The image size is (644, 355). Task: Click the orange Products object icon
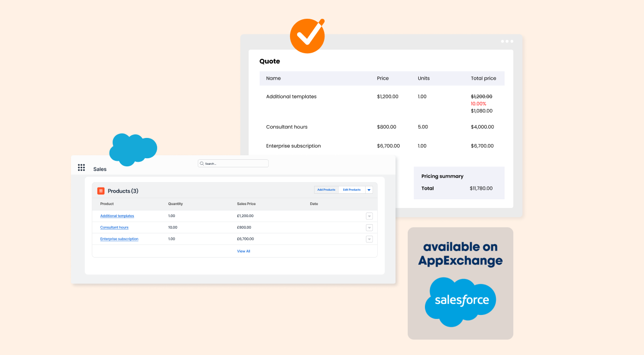click(101, 191)
